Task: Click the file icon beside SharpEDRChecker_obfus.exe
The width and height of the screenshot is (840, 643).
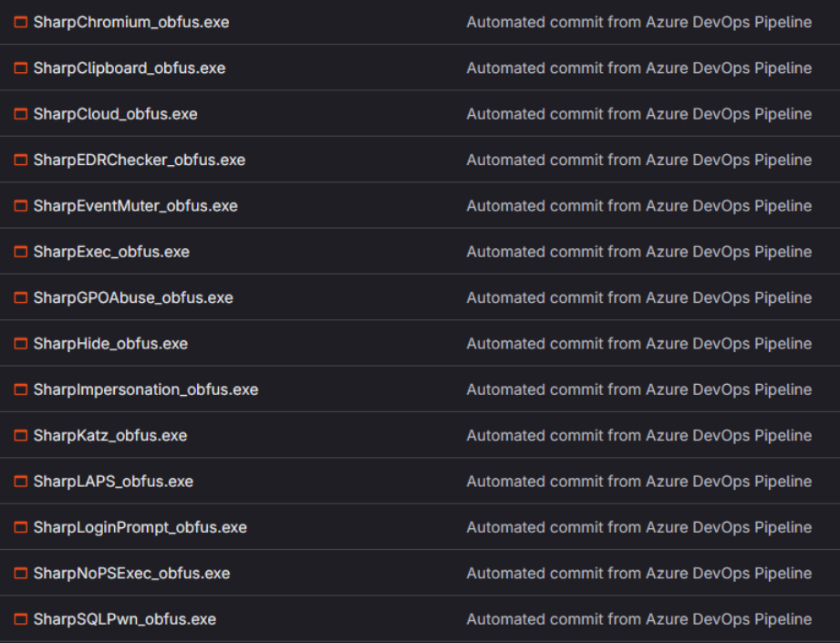Action: pyautogui.click(x=19, y=160)
